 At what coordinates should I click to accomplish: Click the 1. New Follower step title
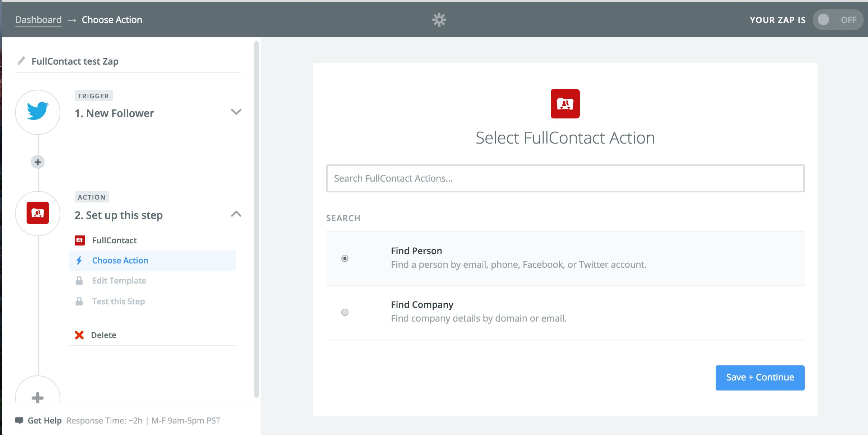coord(114,113)
